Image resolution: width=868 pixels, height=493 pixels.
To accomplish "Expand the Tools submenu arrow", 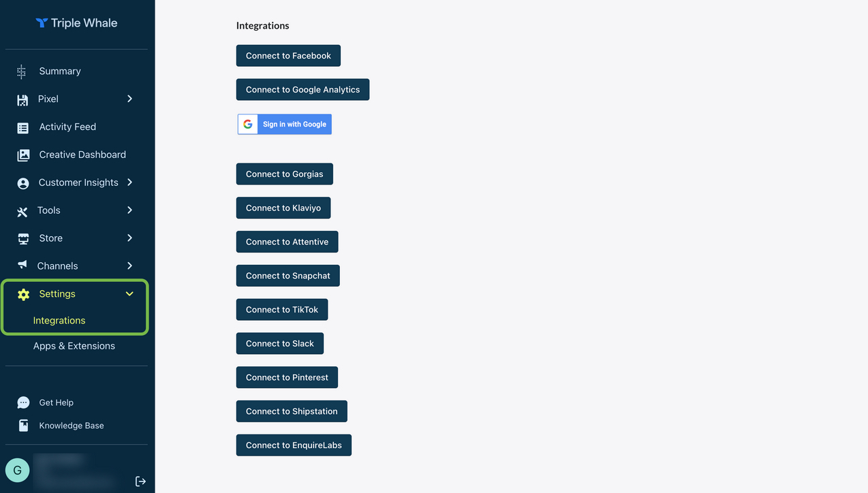I will pos(129,210).
